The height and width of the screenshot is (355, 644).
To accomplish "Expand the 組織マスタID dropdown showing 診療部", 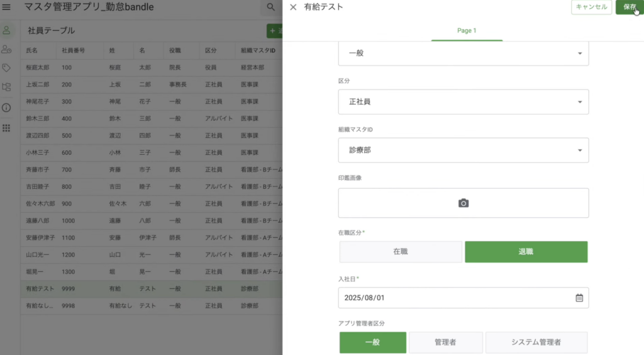I will 464,150.
